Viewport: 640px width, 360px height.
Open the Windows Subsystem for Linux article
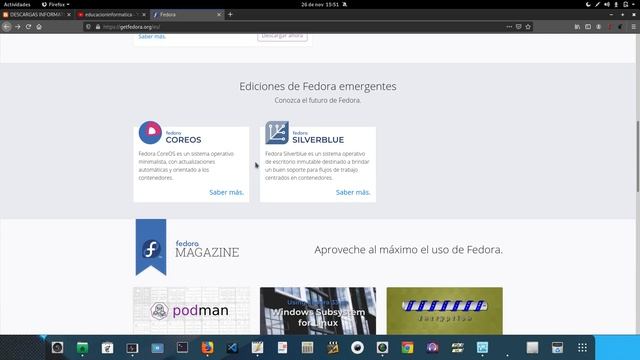(318, 311)
